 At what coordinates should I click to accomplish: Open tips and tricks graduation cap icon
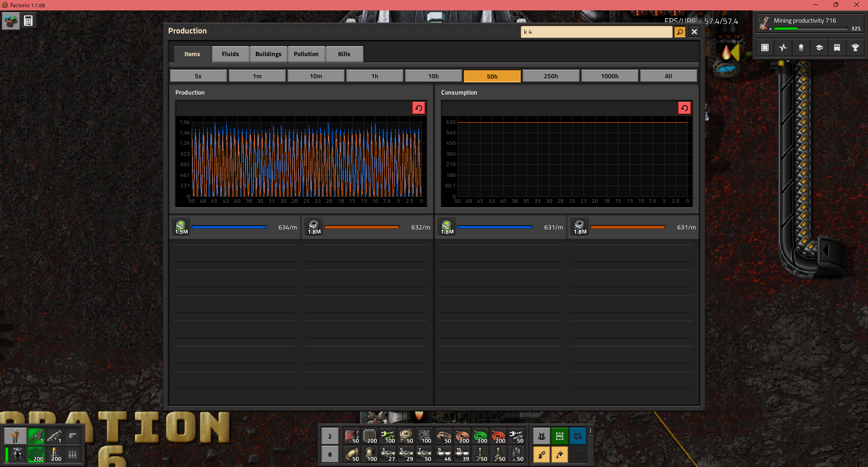819,48
